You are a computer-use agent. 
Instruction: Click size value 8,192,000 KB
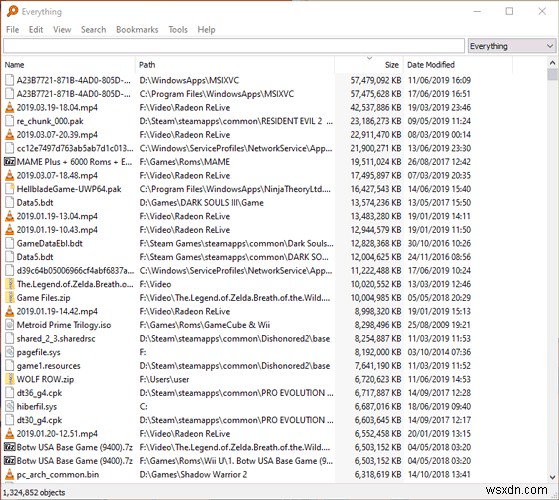(378, 352)
